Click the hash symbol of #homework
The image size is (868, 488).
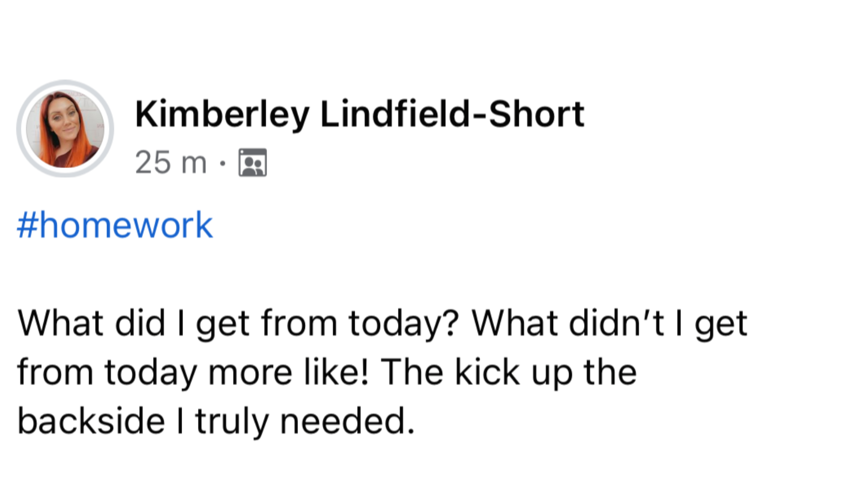[x=27, y=225]
